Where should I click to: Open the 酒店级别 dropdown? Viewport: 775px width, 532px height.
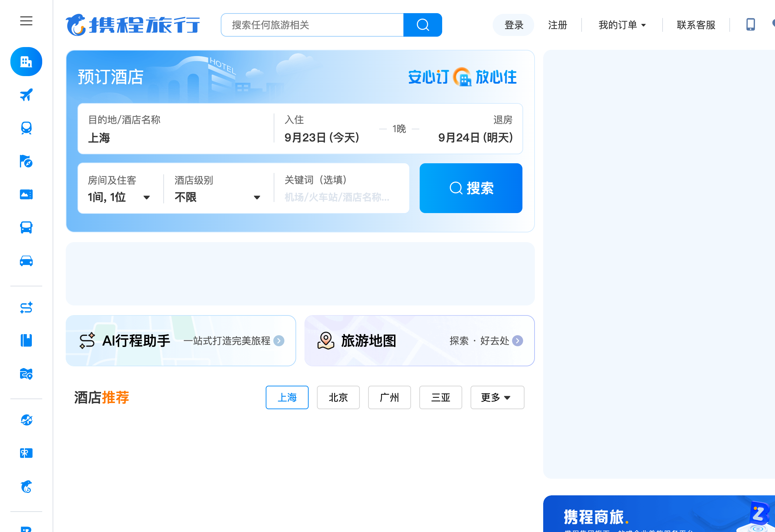pos(218,189)
